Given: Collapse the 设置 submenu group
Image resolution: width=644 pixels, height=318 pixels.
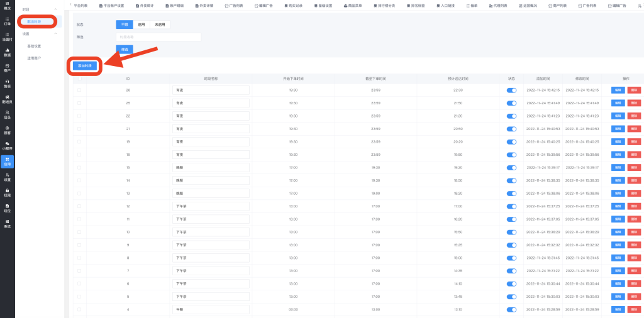Looking at the screenshot, I should click(x=55, y=34).
